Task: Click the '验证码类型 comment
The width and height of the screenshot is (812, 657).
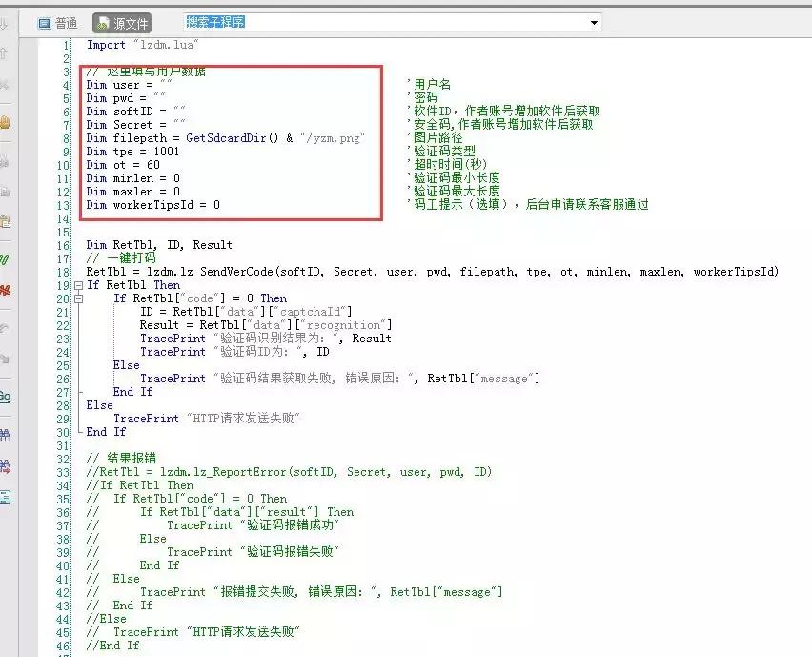Action: pyautogui.click(x=441, y=152)
